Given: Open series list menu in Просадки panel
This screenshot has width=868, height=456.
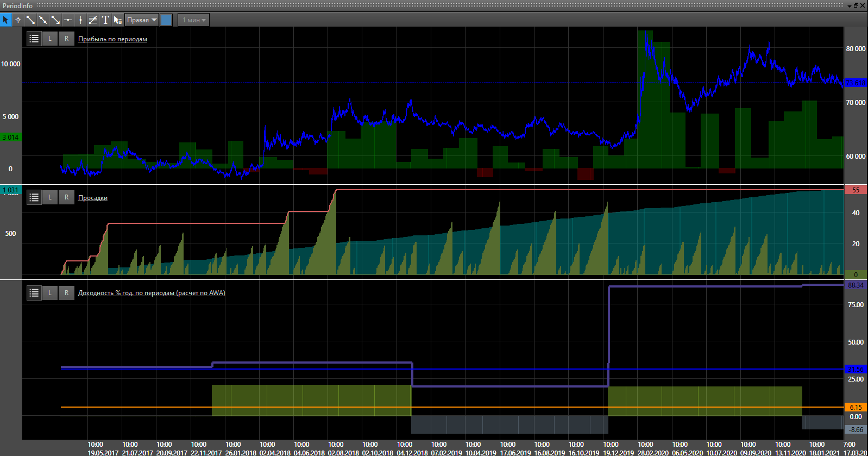Looking at the screenshot, I should point(34,197).
